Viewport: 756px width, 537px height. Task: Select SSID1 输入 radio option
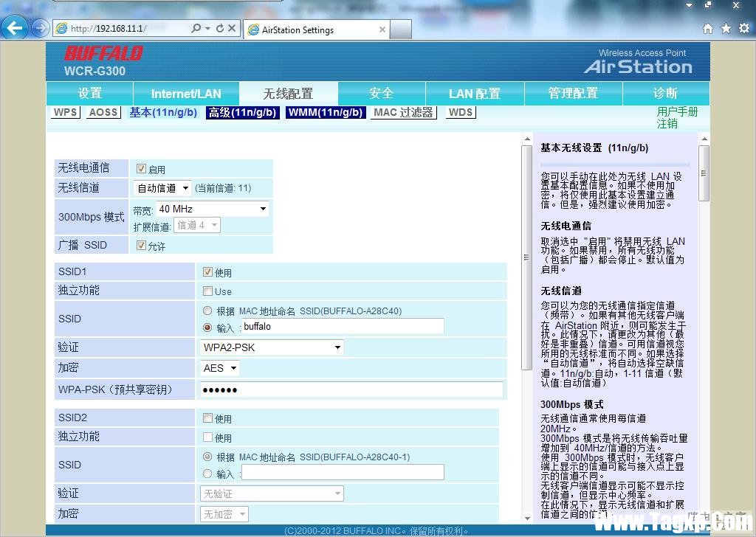207,328
